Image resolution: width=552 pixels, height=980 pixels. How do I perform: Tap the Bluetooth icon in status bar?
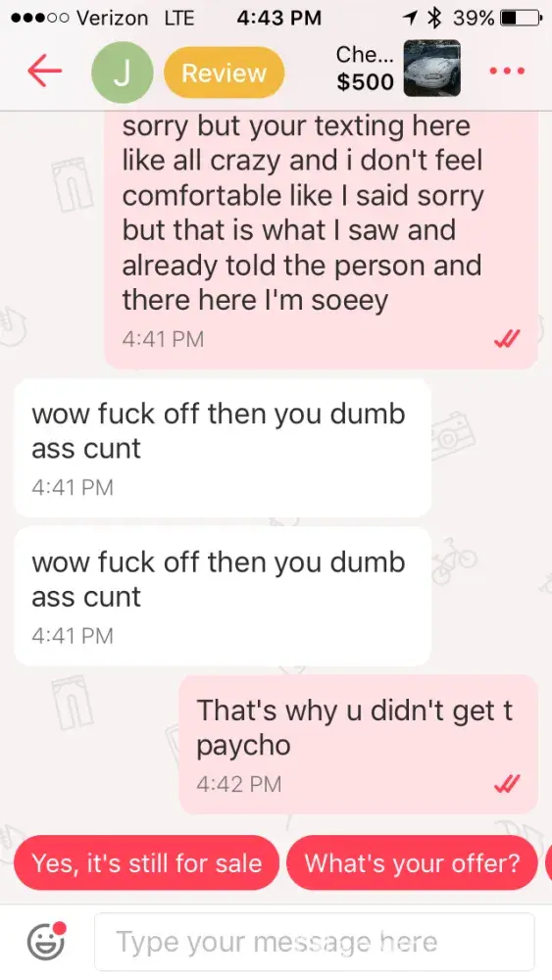(x=435, y=18)
